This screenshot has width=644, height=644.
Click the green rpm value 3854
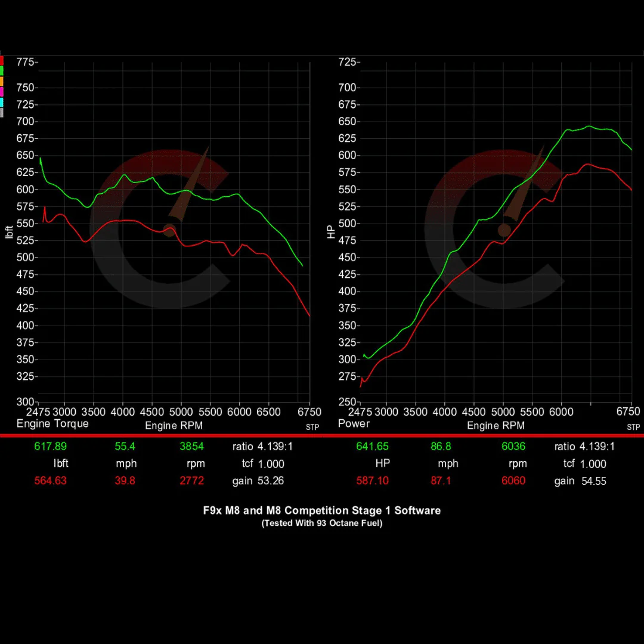[x=192, y=446]
